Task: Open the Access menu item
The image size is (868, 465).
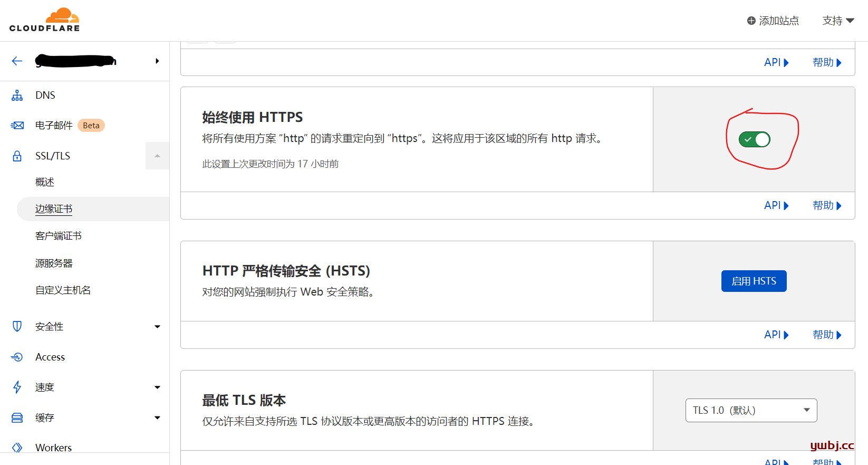Action: pyautogui.click(x=50, y=357)
